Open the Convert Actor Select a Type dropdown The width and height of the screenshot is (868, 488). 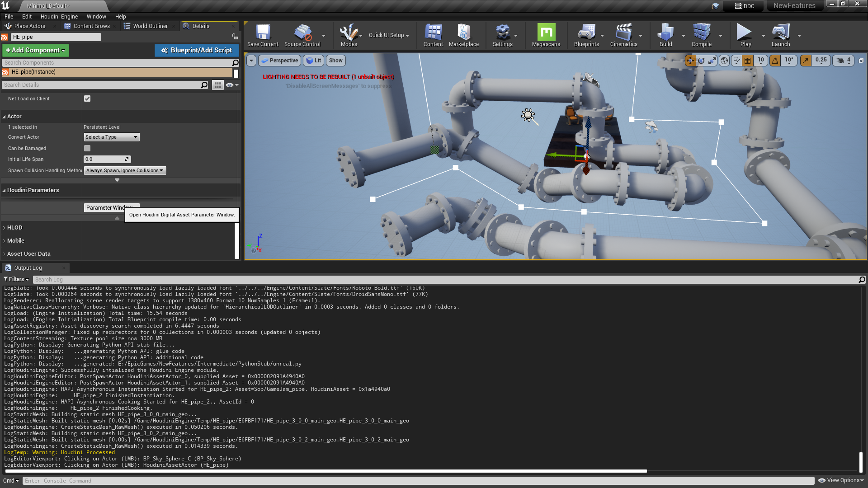click(111, 137)
